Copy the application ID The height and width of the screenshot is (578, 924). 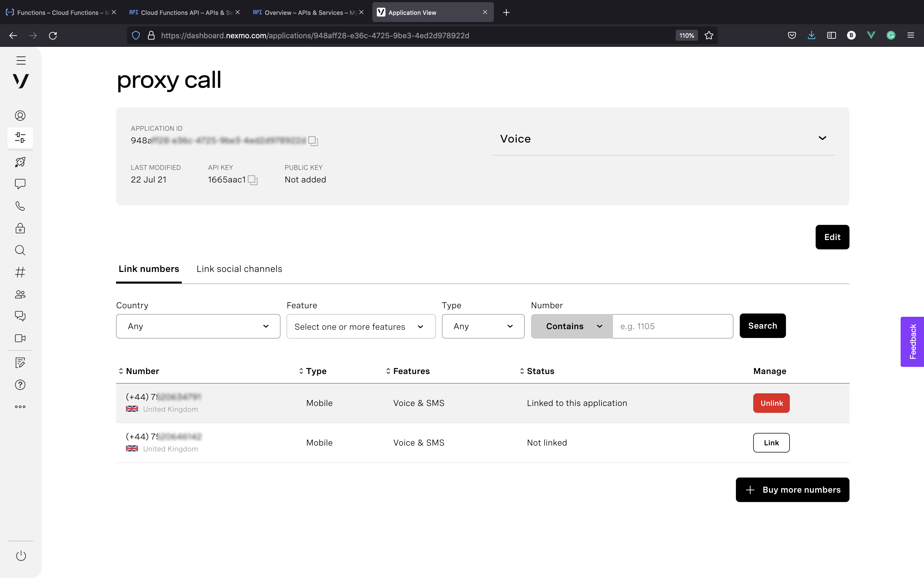313,141
